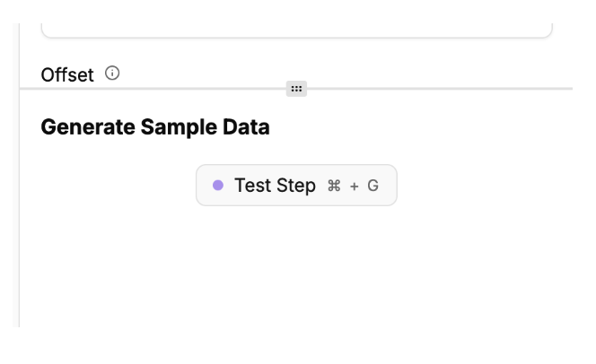Click the empty area below Test Step

pyautogui.click(x=296, y=269)
